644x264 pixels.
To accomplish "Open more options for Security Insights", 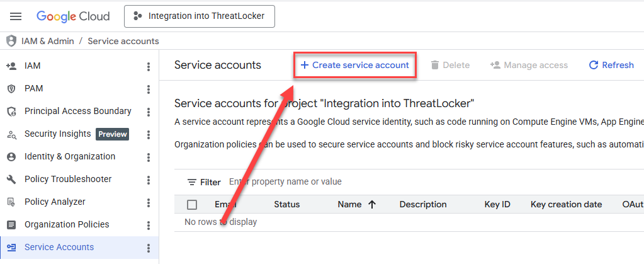I will [149, 134].
